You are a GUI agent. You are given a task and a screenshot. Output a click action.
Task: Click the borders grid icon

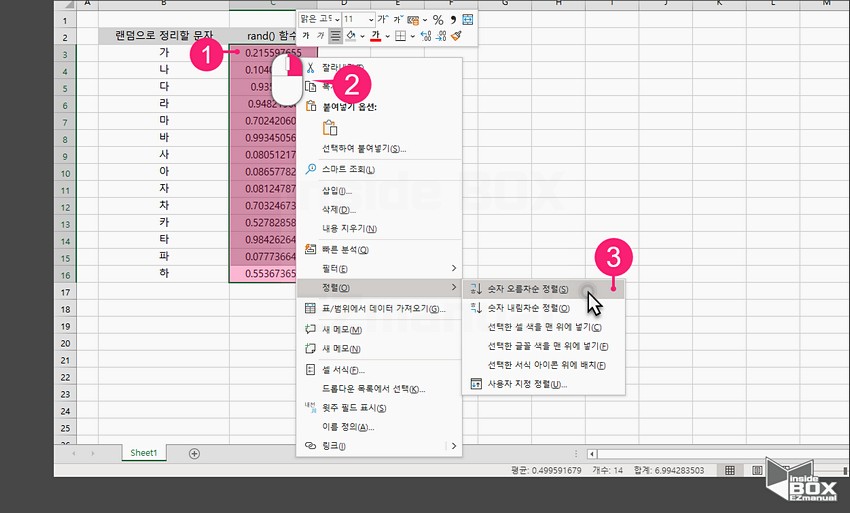tap(401, 36)
